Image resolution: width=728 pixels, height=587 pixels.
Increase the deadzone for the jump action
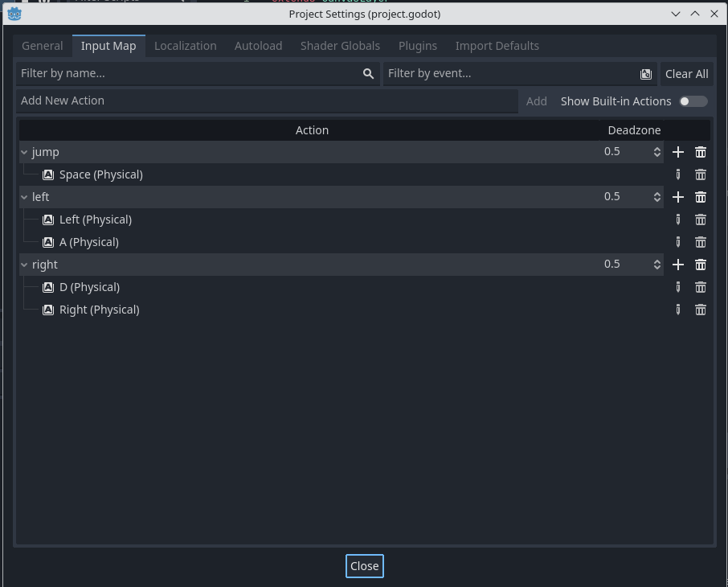(656, 148)
